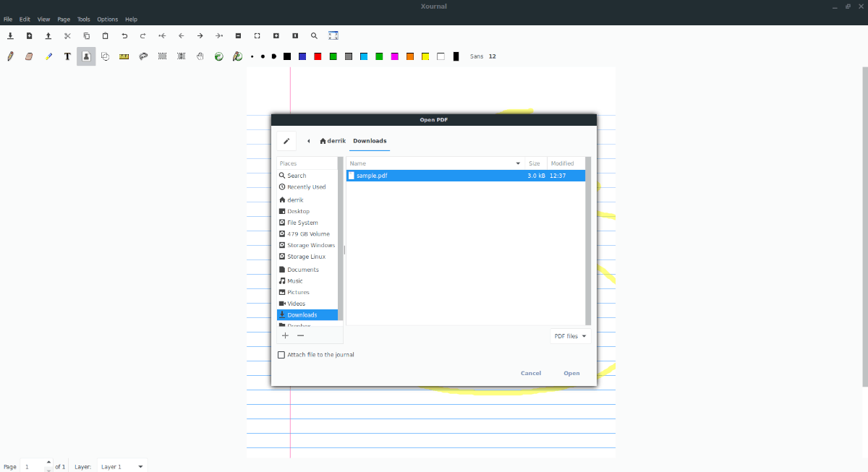Pick the magenta color swatch
This screenshot has height=472, width=868.
point(394,56)
